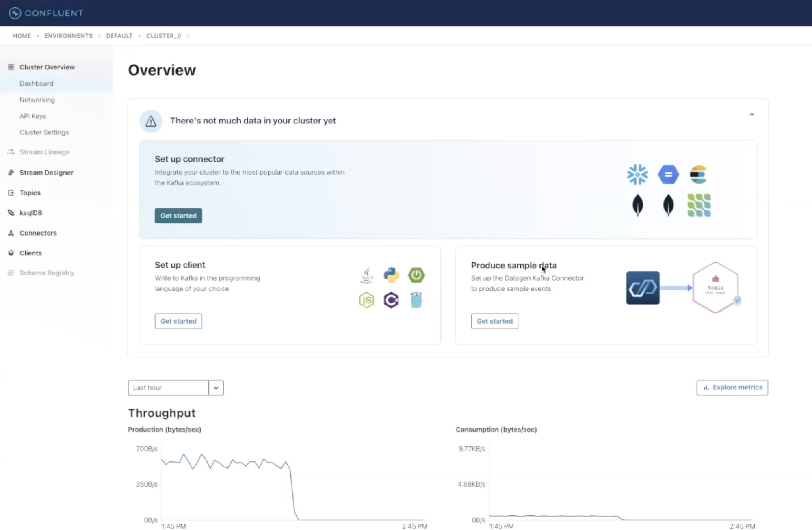
Task: Select Cluster Overview menu item
Action: pyautogui.click(x=47, y=67)
